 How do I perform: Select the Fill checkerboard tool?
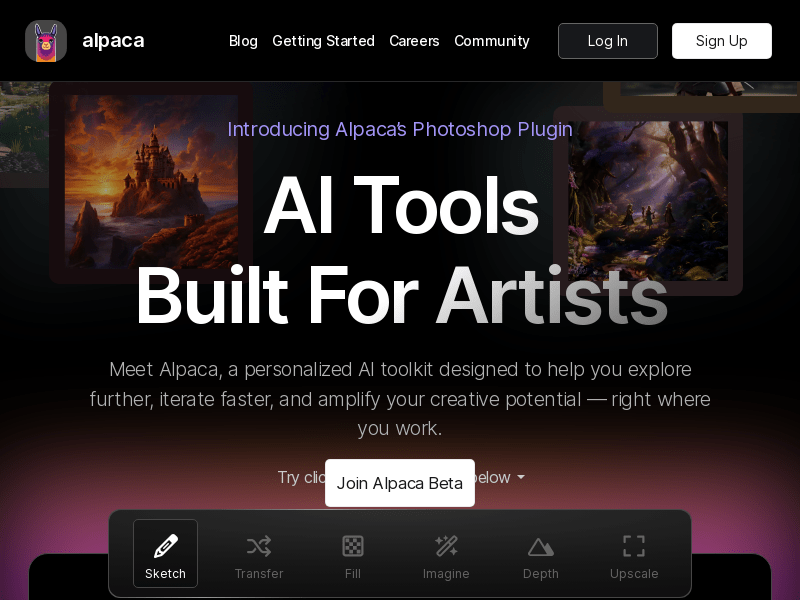pos(353,553)
